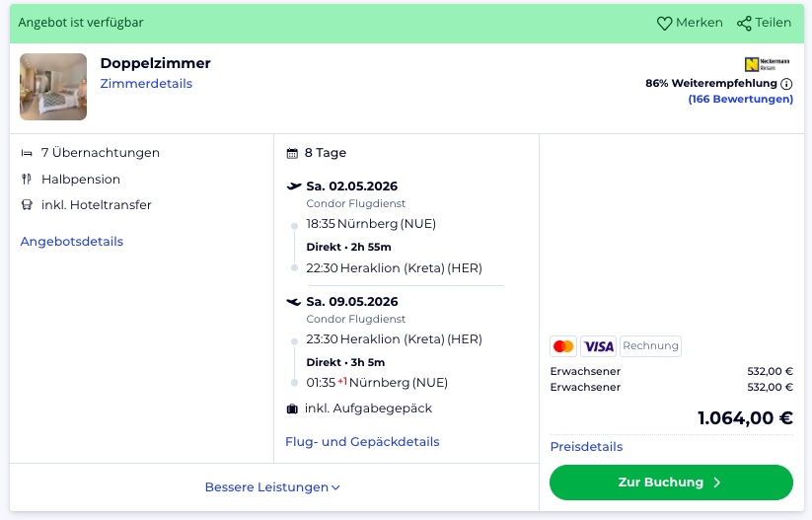Click the first Erwachsener price row
This screenshot has height=520, width=812.
(671, 371)
